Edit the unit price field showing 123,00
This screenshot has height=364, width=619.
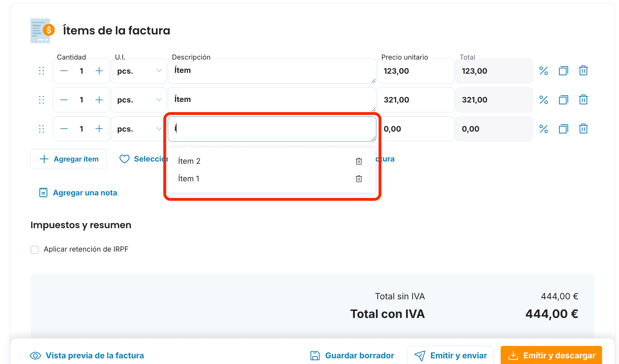(x=416, y=71)
